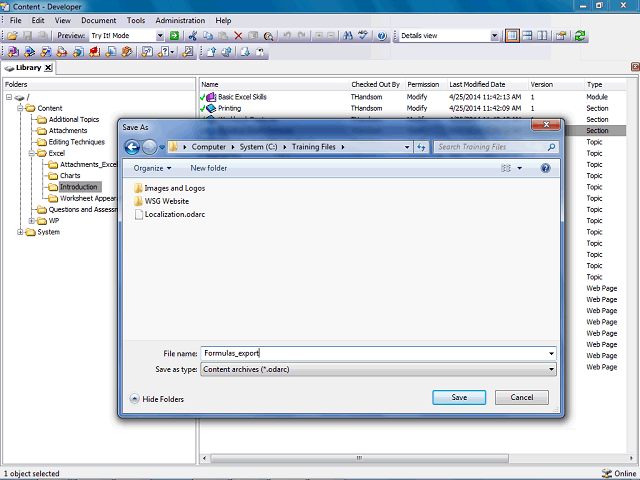Click Computer in the path breadcrumb
This screenshot has width=640, height=480.
209,147
